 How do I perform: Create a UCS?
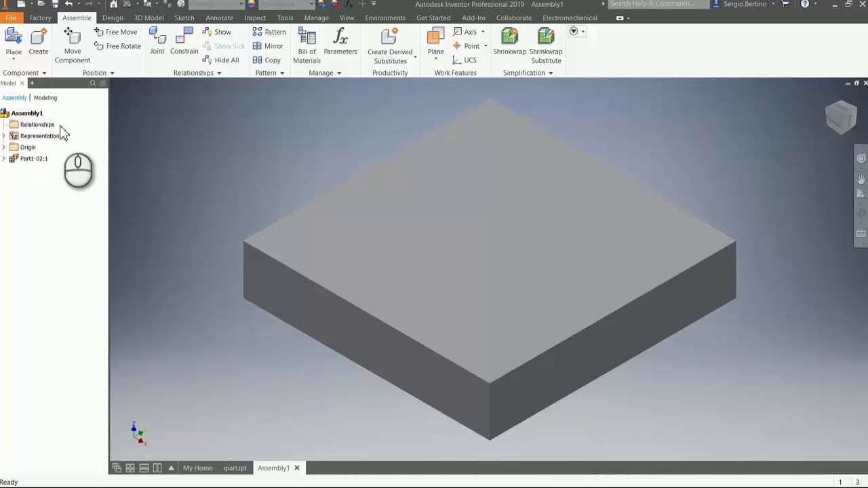(465, 60)
